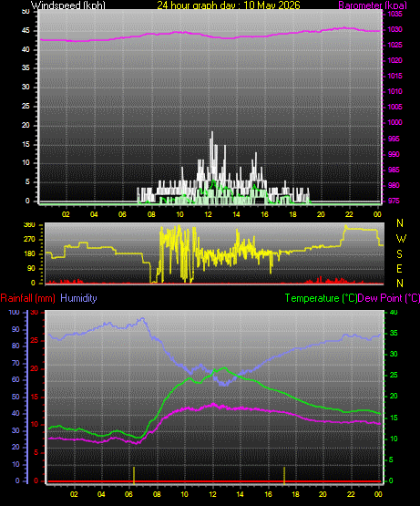The height and width of the screenshot is (506, 420).
Task: Click 40 on the blue humidity axis
Action: tap(15, 413)
